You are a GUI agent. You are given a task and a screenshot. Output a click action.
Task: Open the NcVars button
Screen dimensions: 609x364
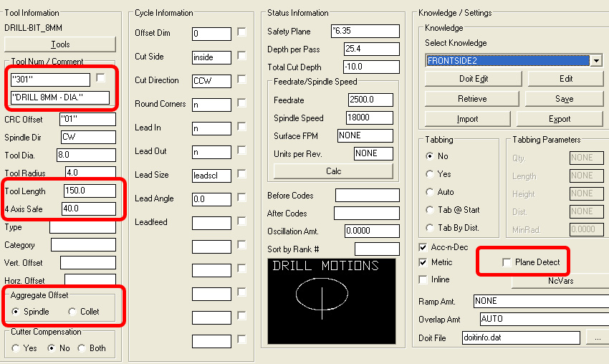[x=560, y=280]
